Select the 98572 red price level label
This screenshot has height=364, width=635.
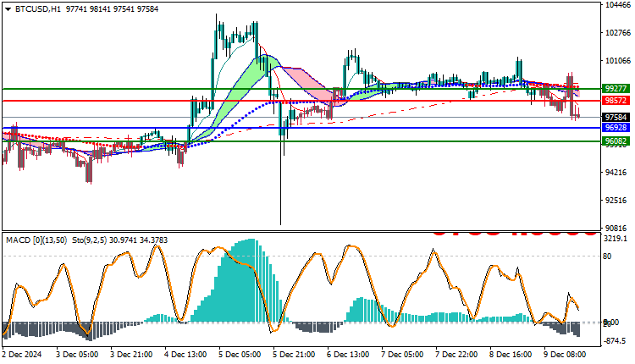[616, 101]
